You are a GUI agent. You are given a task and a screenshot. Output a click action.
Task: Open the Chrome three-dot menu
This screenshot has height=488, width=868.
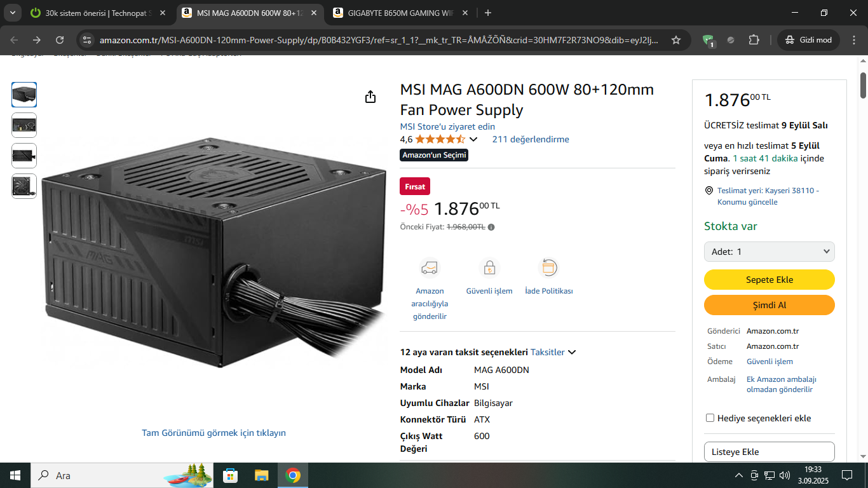(x=853, y=40)
